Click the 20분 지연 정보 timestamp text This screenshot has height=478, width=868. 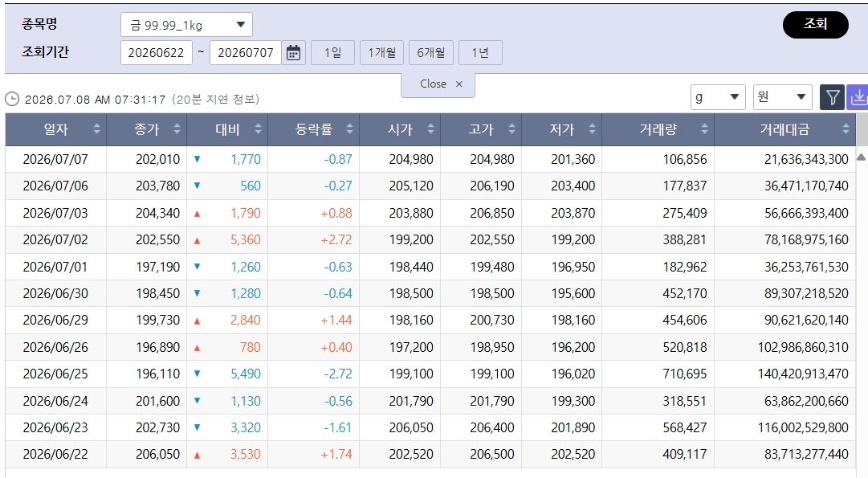pyautogui.click(x=216, y=99)
